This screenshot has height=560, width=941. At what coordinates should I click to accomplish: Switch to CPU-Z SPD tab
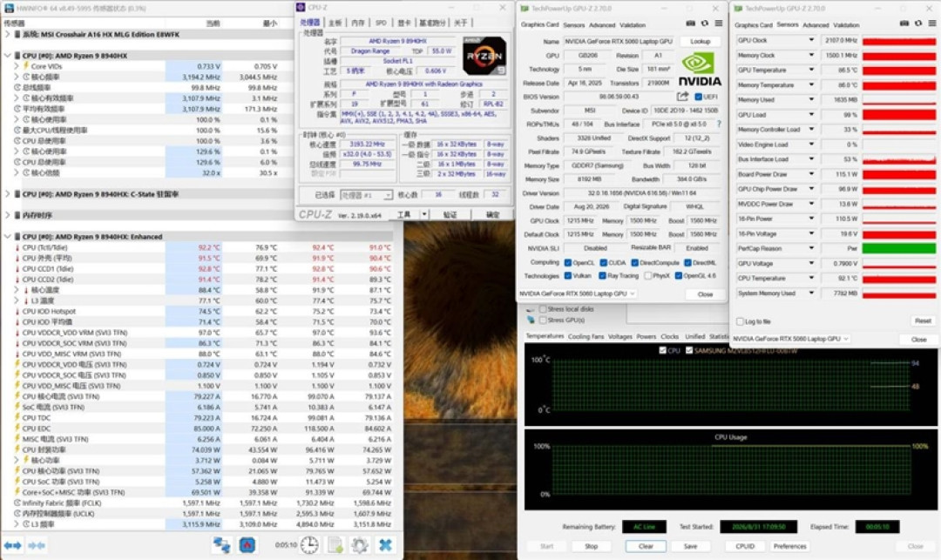coord(381,23)
